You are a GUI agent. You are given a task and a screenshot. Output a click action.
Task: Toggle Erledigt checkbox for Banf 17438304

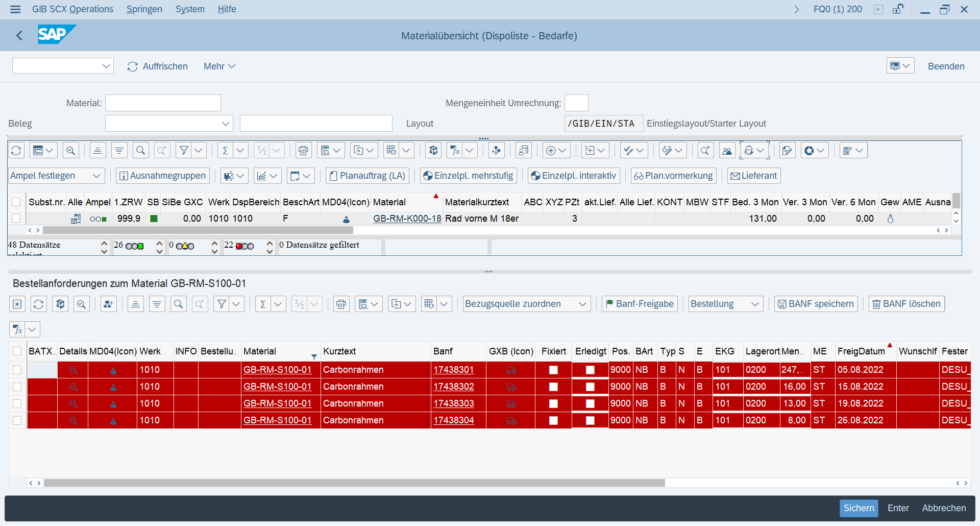pyautogui.click(x=590, y=421)
